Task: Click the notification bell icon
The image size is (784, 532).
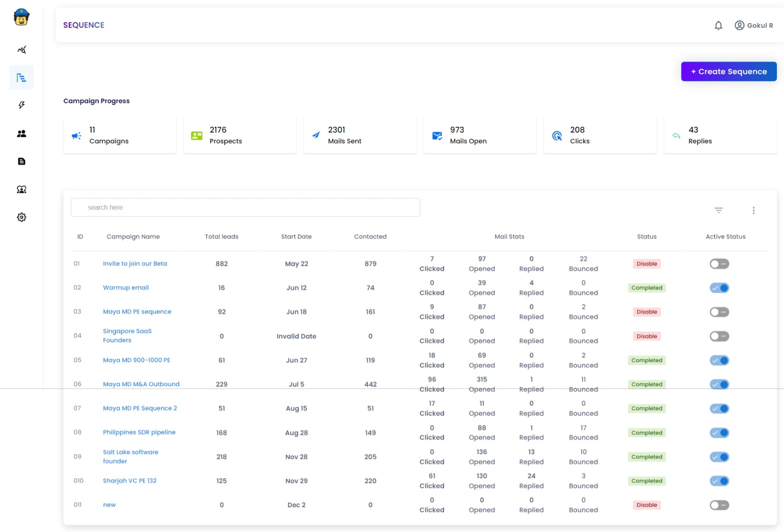Action: tap(718, 25)
